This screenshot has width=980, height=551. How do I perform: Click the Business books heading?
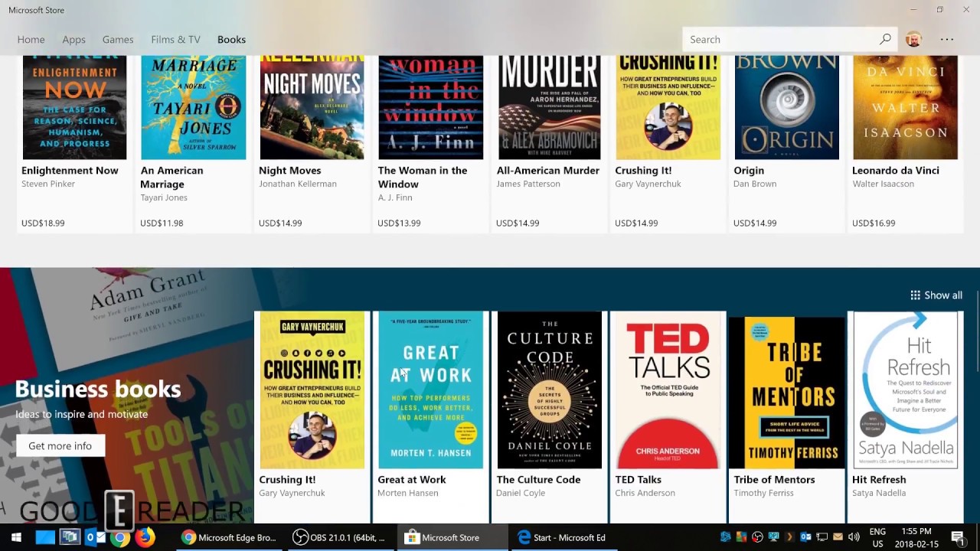98,389
